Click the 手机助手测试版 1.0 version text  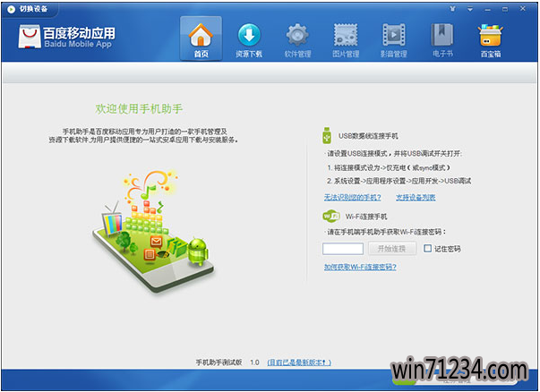227,362
